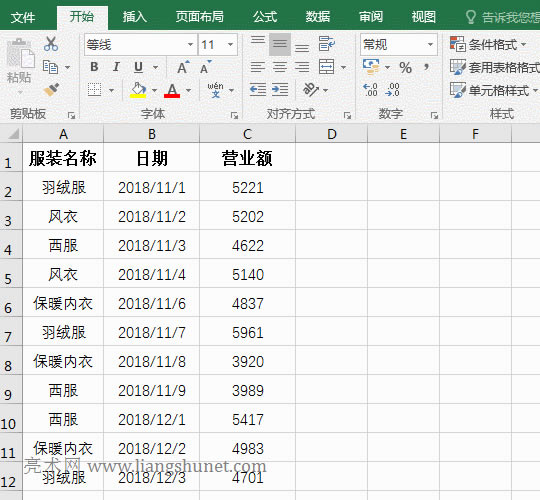Switch to the 公式 Formulas tab
The width and height of the screenshot is (540, 500).
click(265, 17)
